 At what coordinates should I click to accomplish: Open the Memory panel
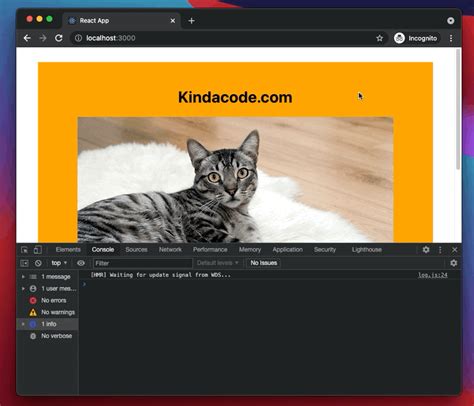[250, 250]
